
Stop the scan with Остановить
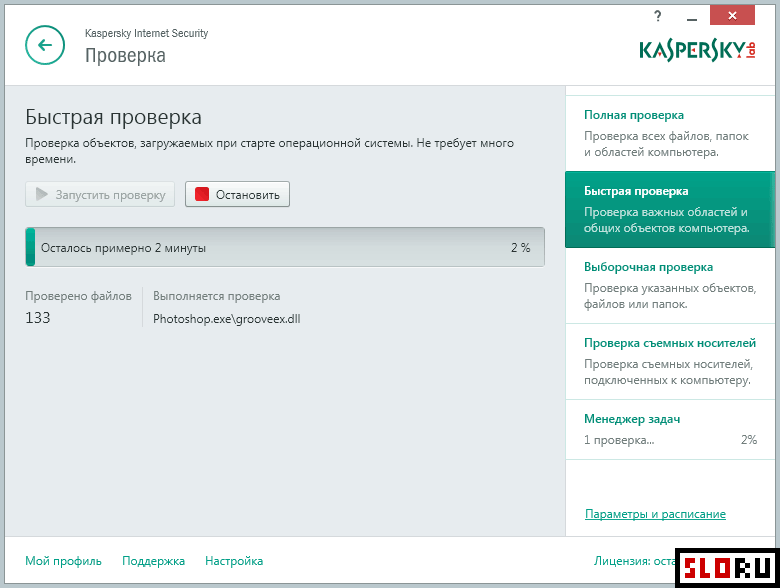[x=237, y=195]
